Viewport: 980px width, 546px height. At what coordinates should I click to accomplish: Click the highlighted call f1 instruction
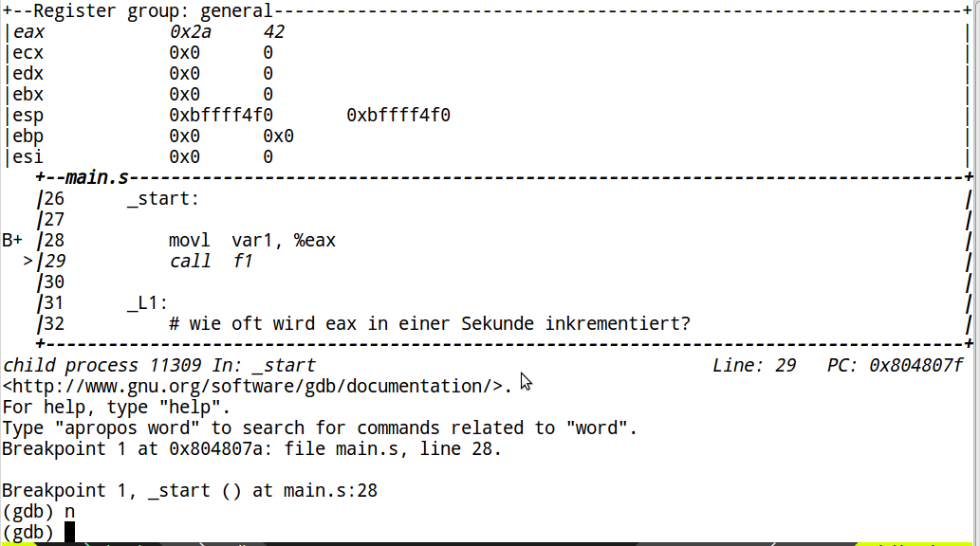pyautogui.click(x=211, y=261)
